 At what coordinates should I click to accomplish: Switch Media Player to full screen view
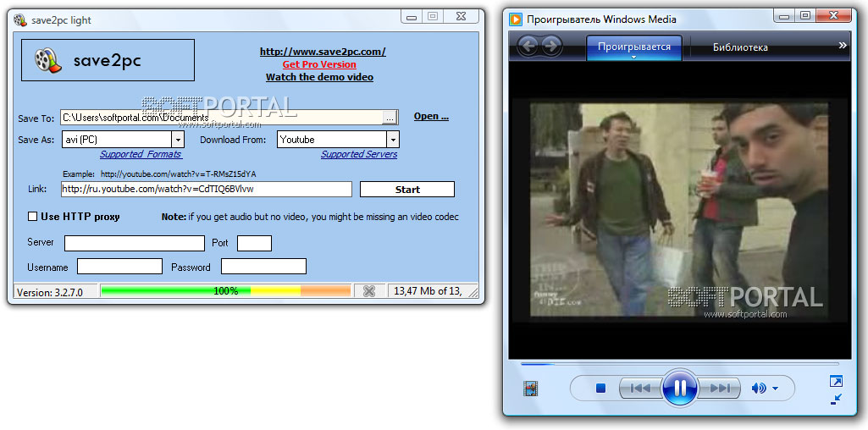tap(836, 381)
